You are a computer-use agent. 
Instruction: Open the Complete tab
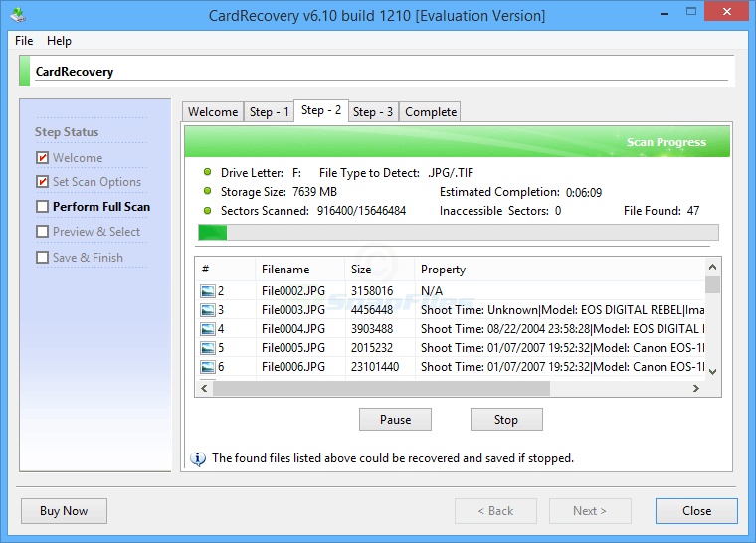tap(430, 111)
